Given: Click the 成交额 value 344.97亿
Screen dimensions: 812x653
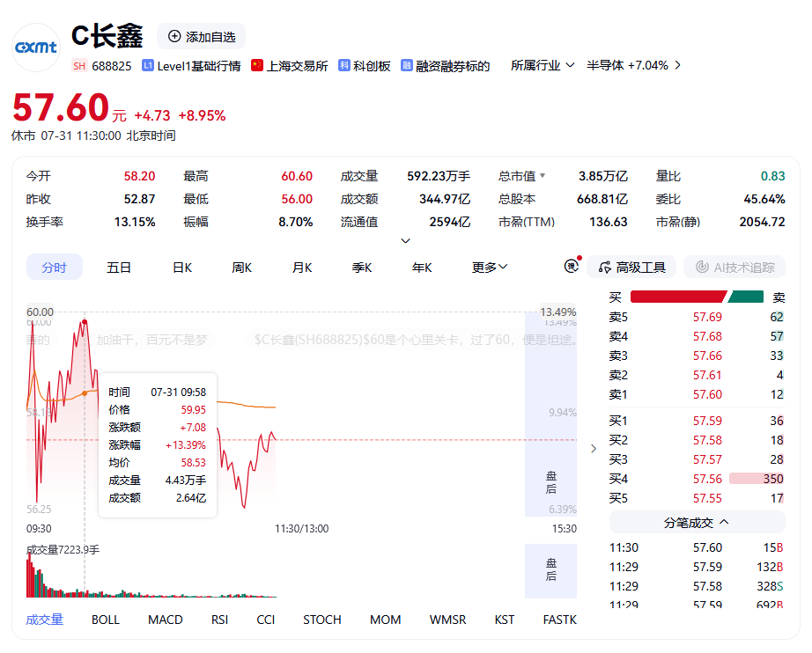Looking at the screenshot, I should pyautogui.click(x=445, y=199).
